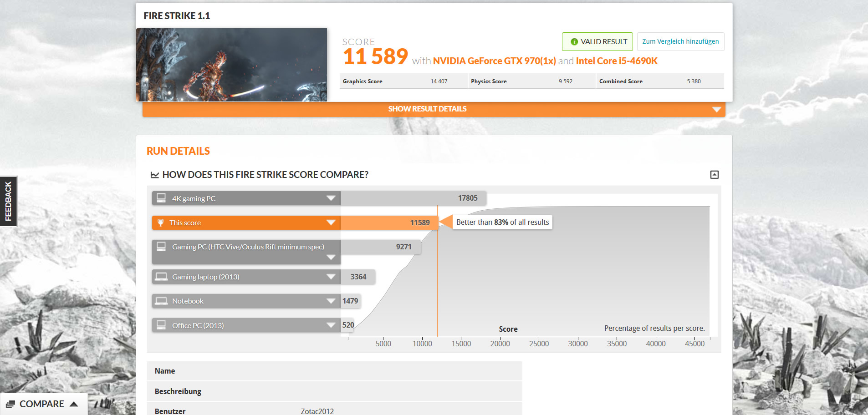This screenshot has height=415, width=868.
Task: Expand result details with the white arrow
Action: 716,110
